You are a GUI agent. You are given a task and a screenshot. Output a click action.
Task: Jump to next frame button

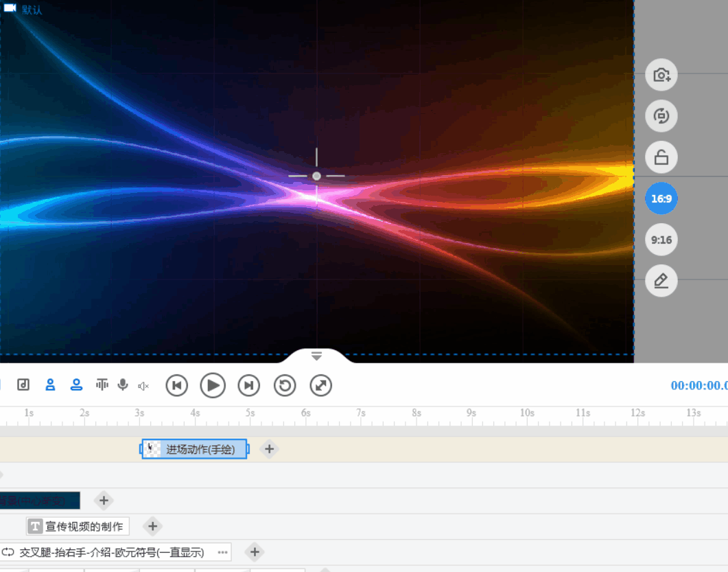(249, 385)
